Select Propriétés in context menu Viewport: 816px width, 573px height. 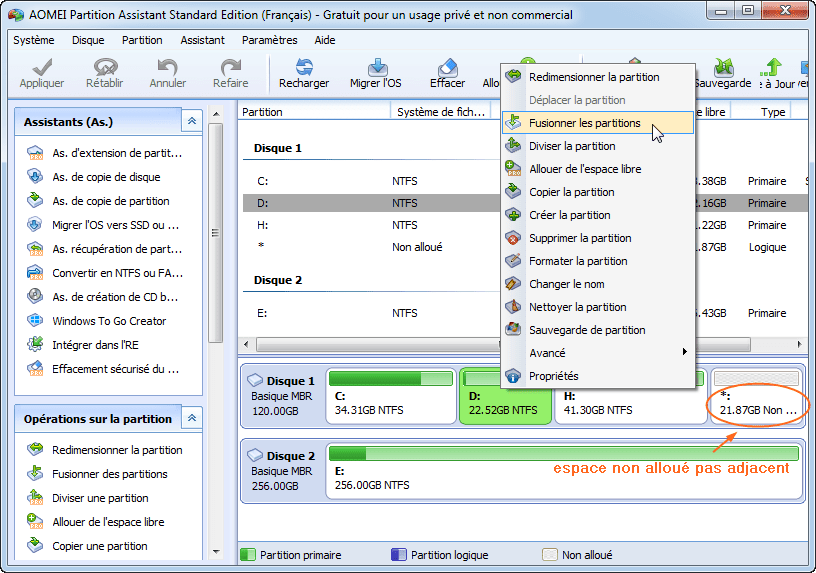(597, 375)
